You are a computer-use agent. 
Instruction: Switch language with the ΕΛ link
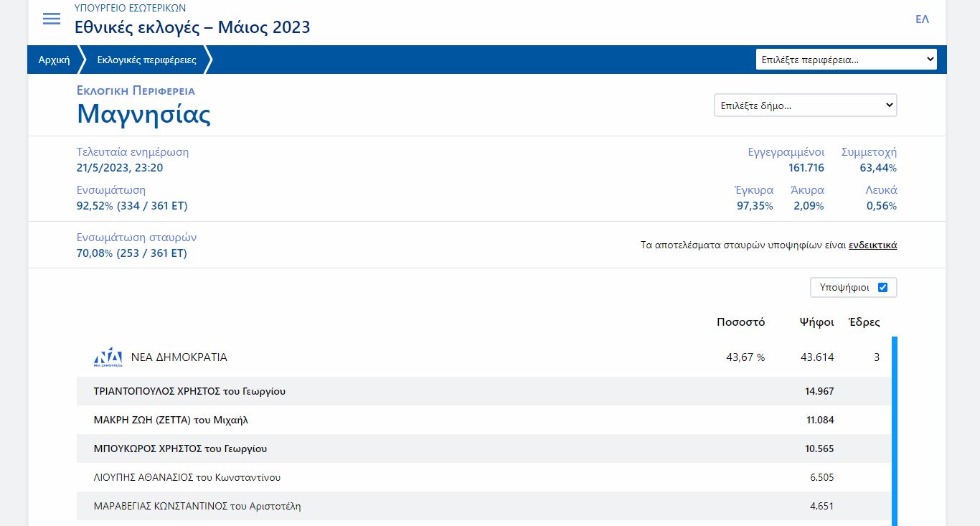(922, 19)
